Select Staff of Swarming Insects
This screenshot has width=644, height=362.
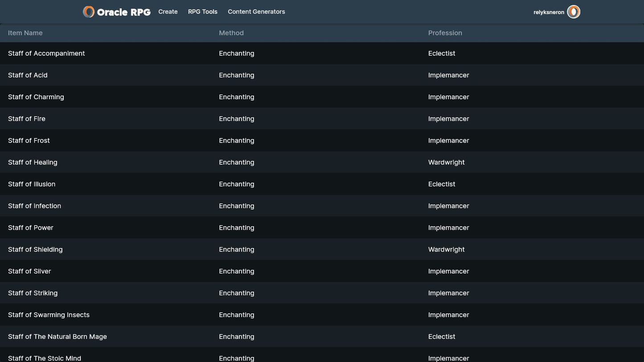49,315
